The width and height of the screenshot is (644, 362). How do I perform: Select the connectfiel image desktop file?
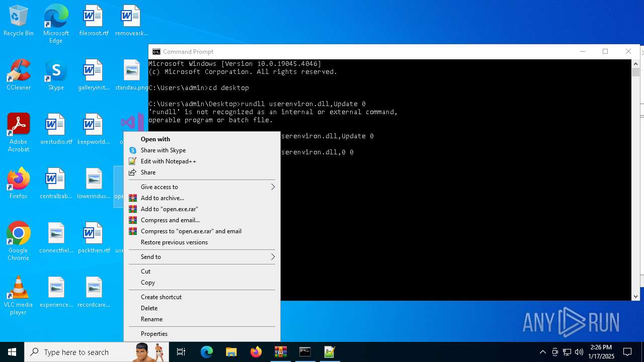coord(56,238)
